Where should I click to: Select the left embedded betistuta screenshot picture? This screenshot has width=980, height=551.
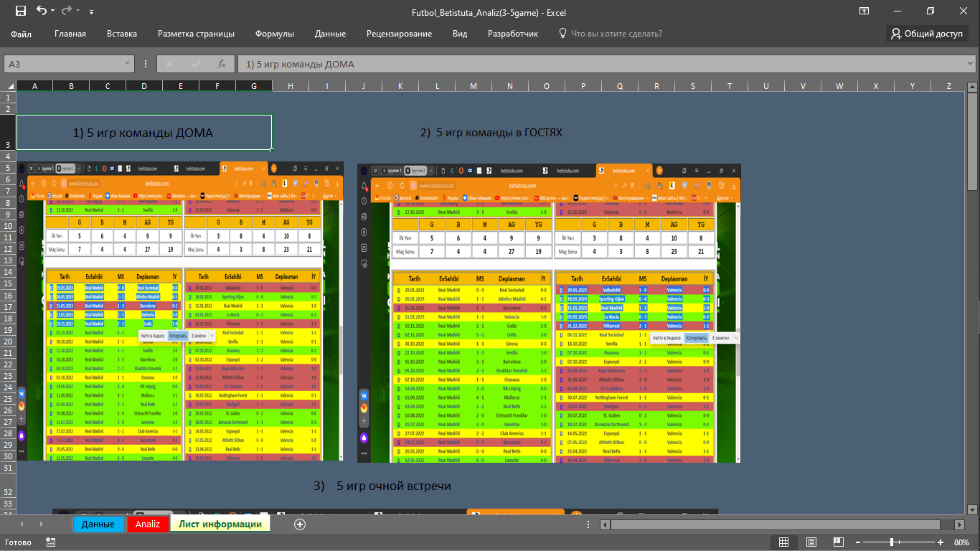click(x=180, y=311)
